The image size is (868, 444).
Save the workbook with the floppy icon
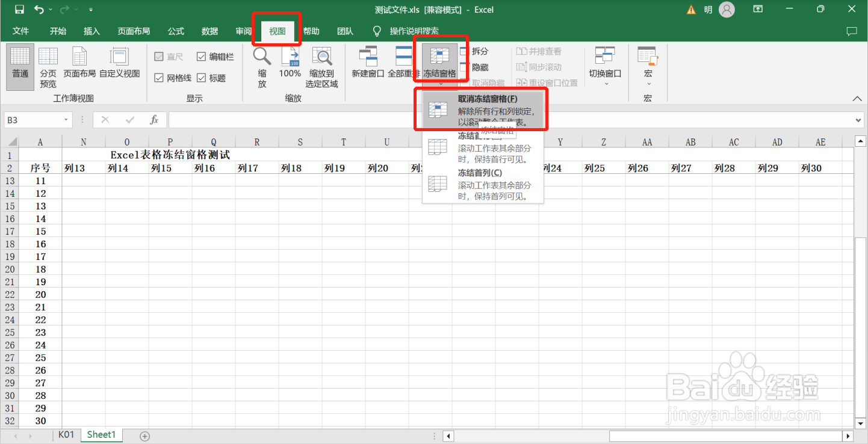[19, 10]
